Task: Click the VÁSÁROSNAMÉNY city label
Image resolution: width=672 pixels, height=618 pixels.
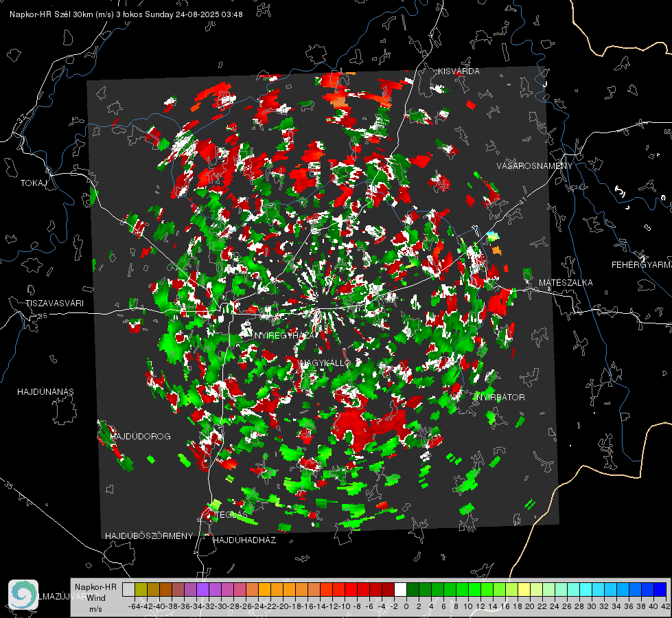Action: click(x=535, y=166)
